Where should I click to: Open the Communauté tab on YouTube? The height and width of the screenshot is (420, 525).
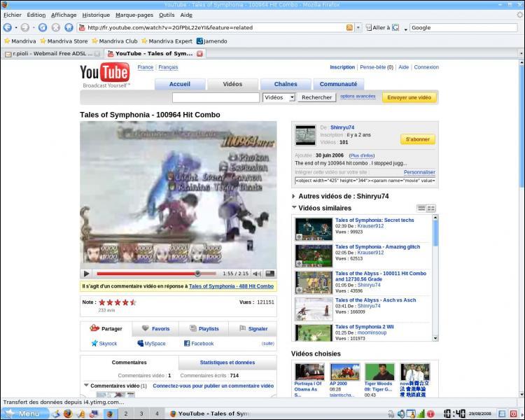(x=338, y=84)
